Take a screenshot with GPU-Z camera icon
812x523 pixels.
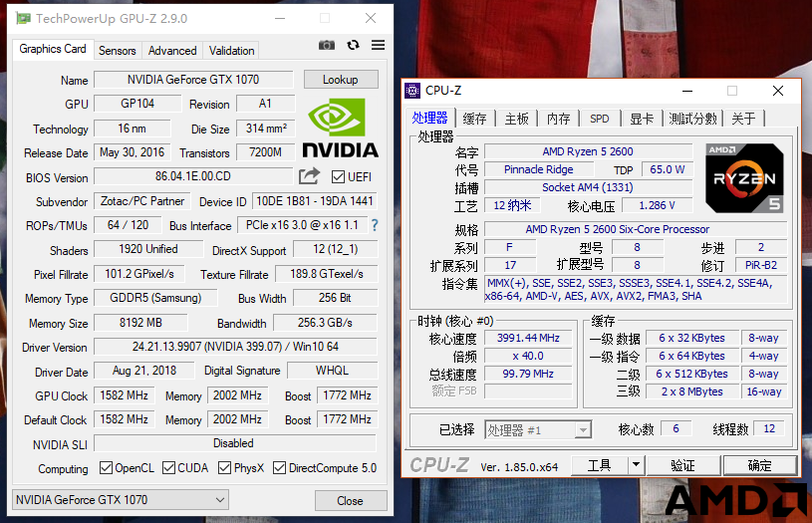click(326, 45)
